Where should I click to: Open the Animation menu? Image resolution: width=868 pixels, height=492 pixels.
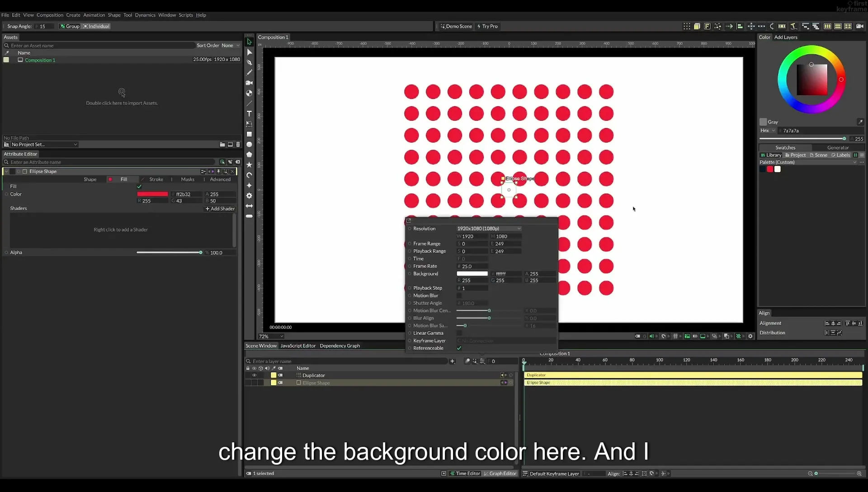click(94, 15)
